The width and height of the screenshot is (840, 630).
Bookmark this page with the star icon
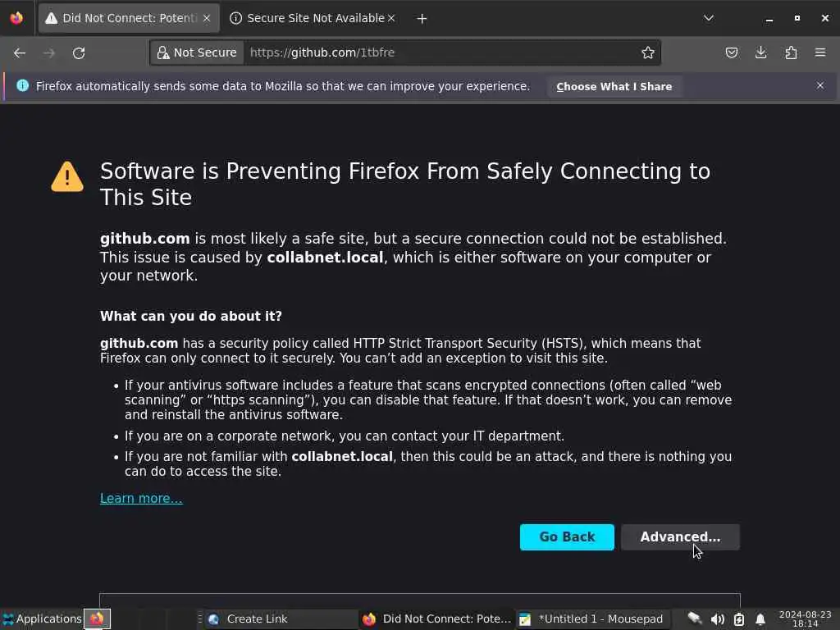tap(648, 52)
